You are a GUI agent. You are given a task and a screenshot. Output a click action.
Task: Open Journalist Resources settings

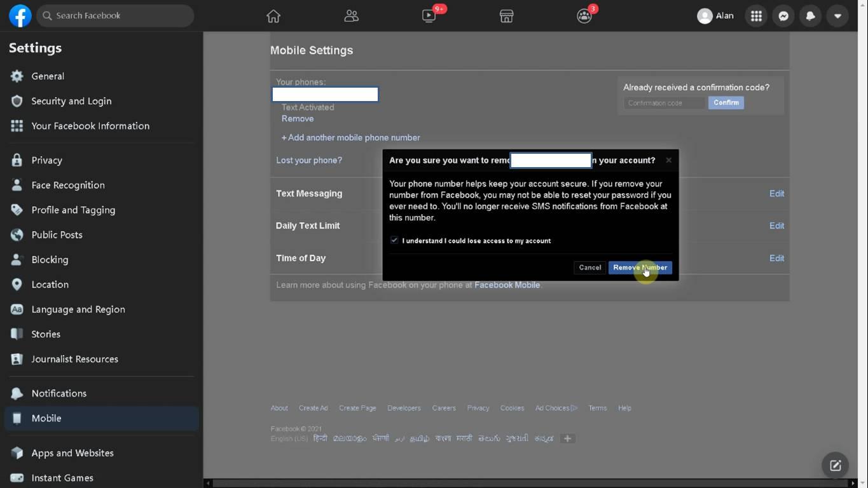click(x=102, y=359)
